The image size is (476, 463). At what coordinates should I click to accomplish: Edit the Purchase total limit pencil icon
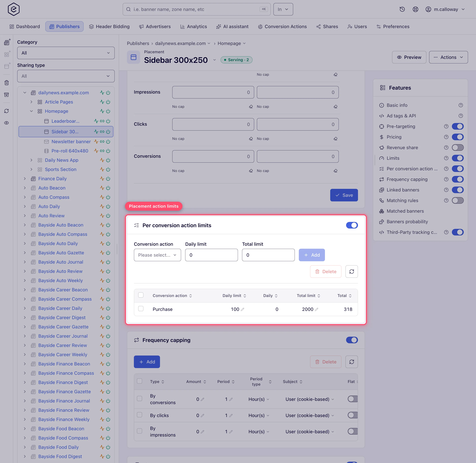(x=316, y=309)
